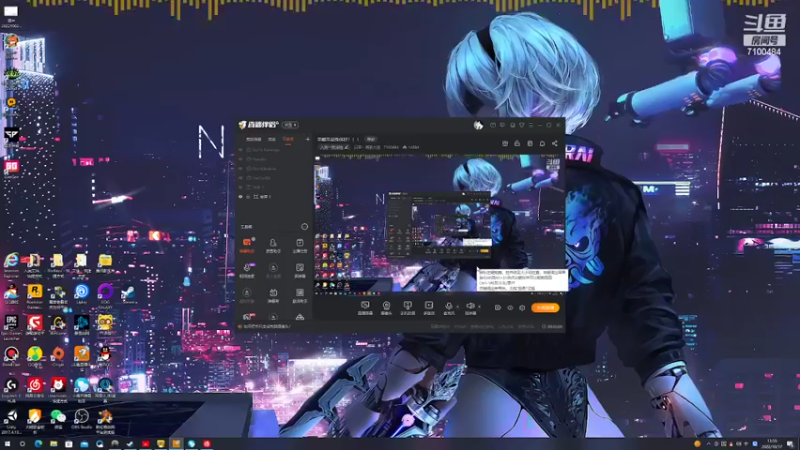The image size is (800, 450).
Task: Open speaker options arrow beside speaker icon
Action: coord(479,307)
